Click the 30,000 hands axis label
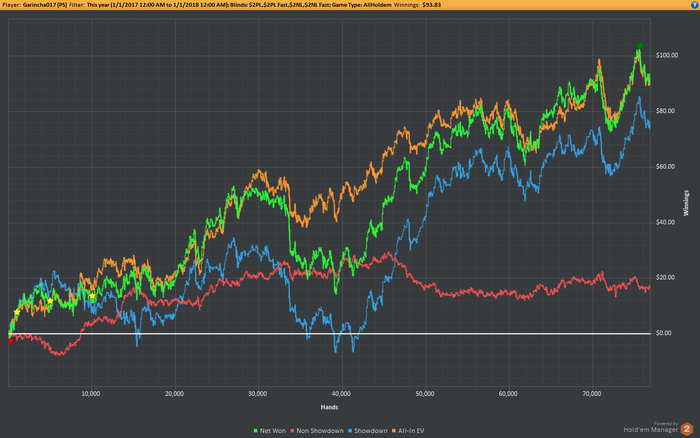This screenshot has width=700, height=438. point(258,394)
